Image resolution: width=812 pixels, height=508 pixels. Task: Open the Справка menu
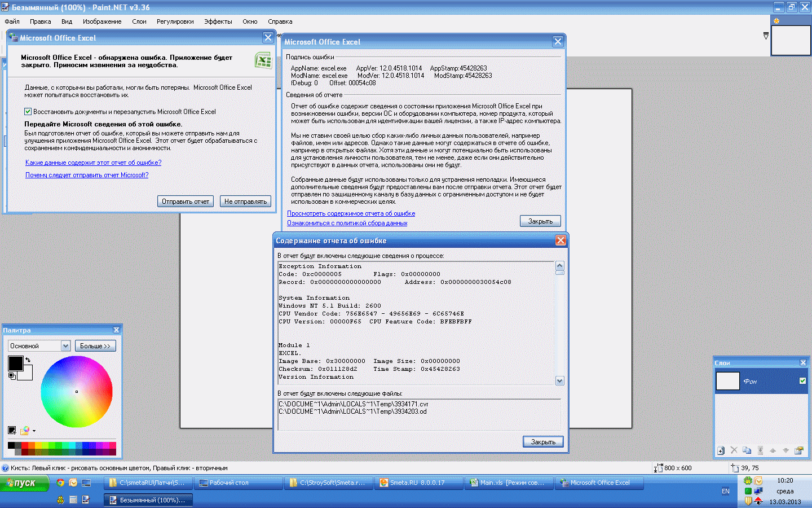(x=280, y=21)
